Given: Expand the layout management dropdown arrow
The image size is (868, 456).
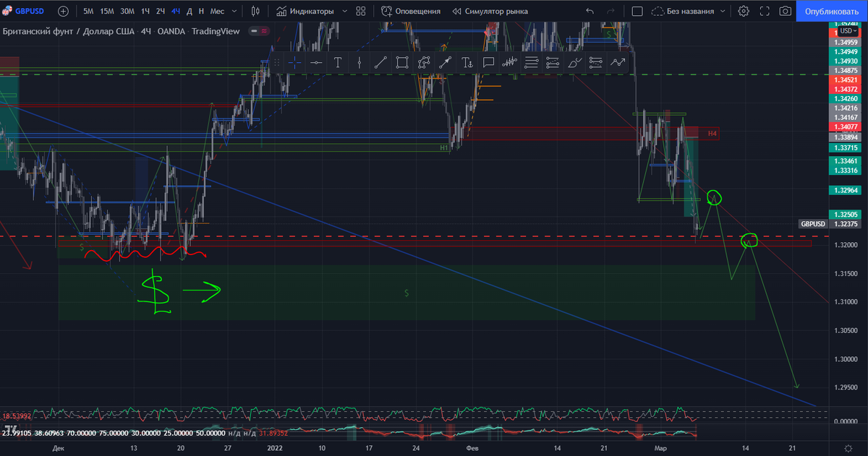Looking at the screenshot, I should (723, 11).
